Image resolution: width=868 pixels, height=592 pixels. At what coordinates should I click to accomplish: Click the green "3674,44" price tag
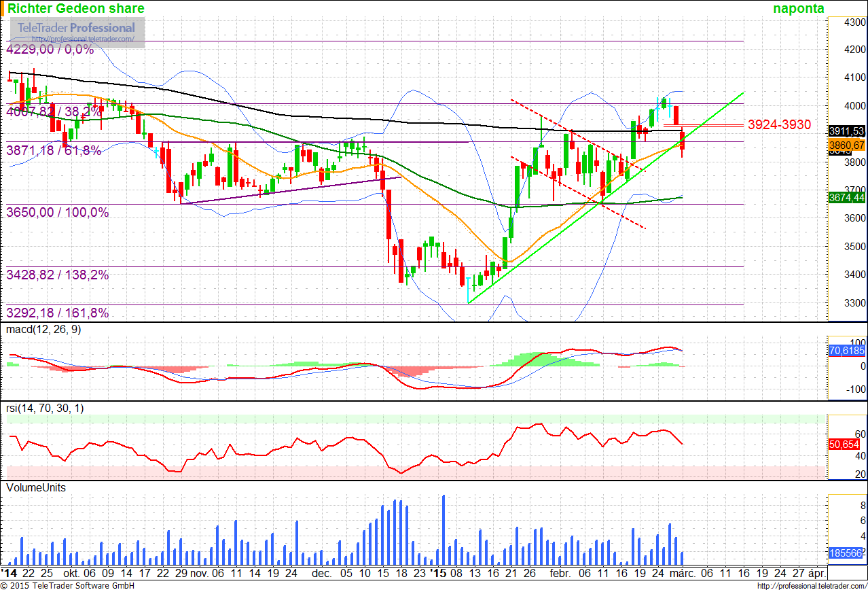pos(847,198)
